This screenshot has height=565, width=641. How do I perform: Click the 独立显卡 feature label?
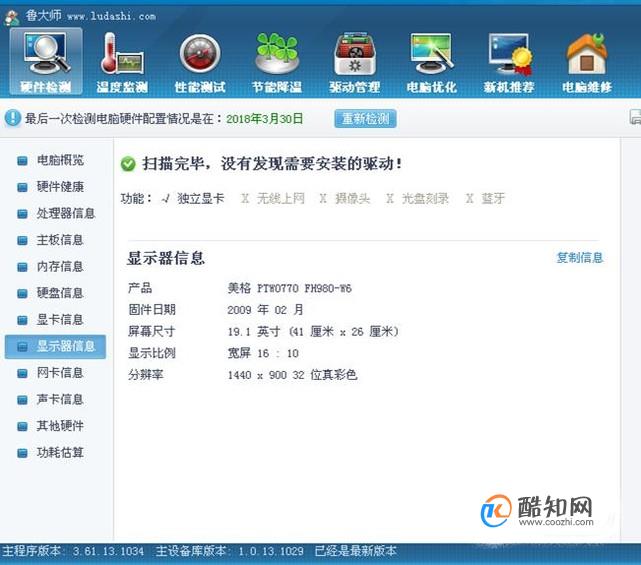201,198
